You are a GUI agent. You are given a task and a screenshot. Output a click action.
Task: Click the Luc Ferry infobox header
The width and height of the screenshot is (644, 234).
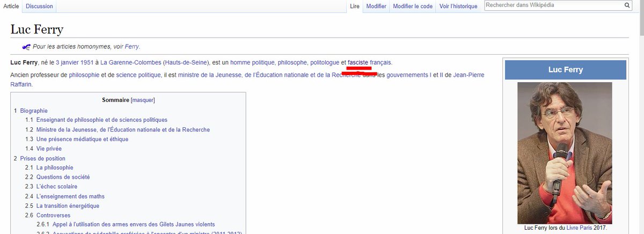(565, 70)
